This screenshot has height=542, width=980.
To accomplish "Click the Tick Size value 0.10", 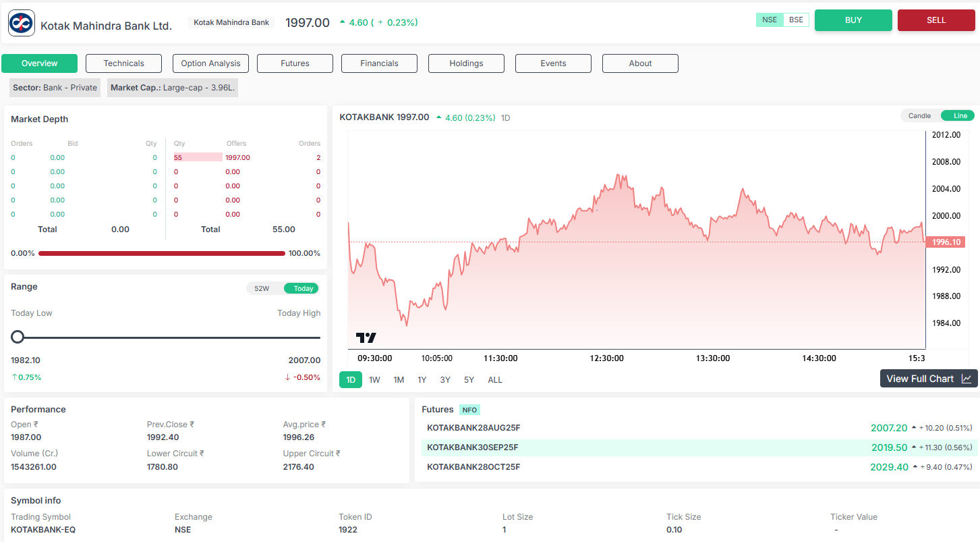I will click(675, 530).
